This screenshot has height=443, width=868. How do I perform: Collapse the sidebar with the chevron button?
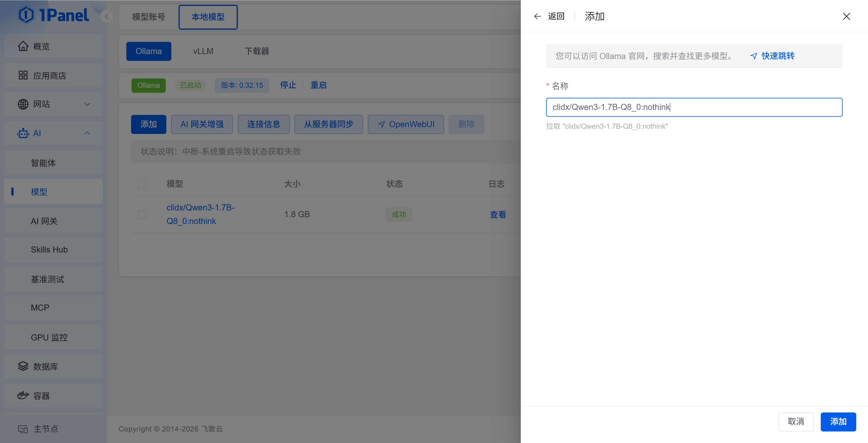coord(106,16)
